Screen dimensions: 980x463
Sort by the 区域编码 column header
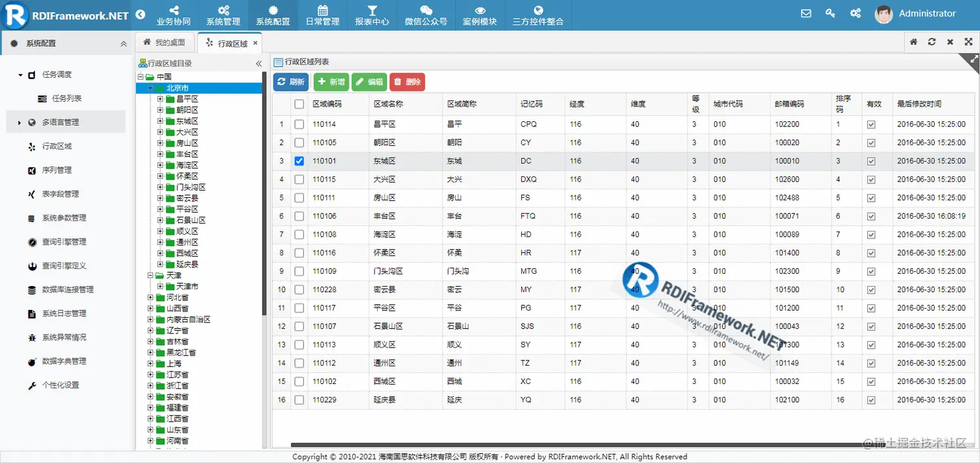pyautogui.click(x=339, y=104)
